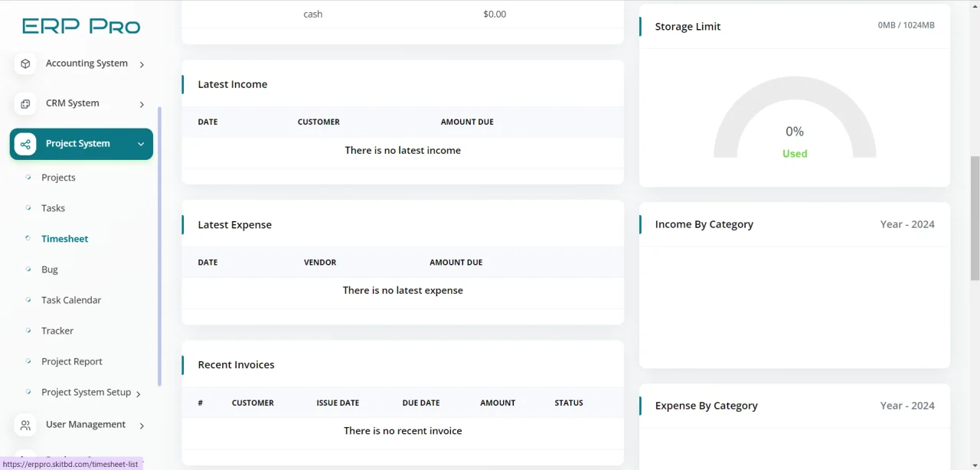Open the User Management menu
Viewport: 980px width, 470px height.
pyautogui.click(x=81, y=425)
